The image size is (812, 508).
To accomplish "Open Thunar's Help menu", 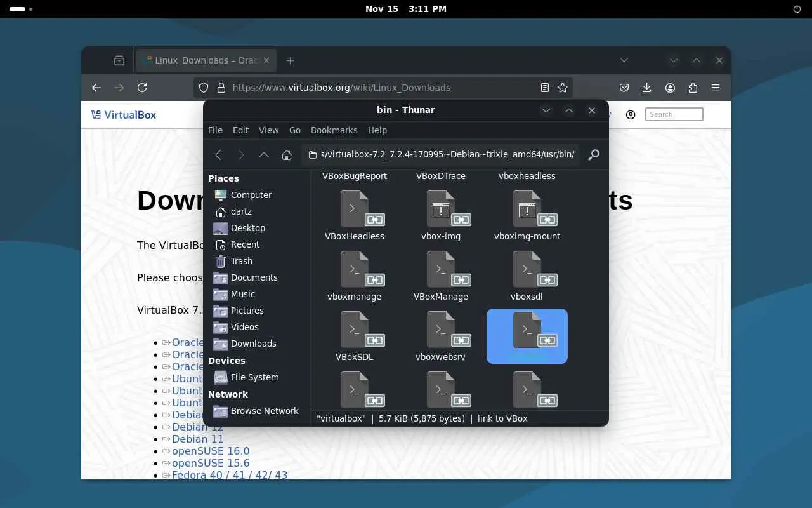I will click(x=377, y=130).
